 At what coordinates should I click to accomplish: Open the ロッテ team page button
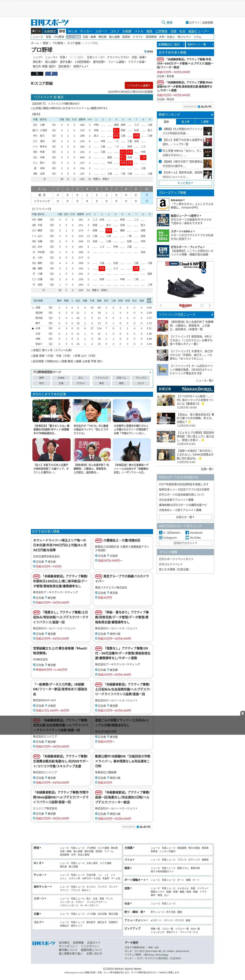click(x=141, y=383)
